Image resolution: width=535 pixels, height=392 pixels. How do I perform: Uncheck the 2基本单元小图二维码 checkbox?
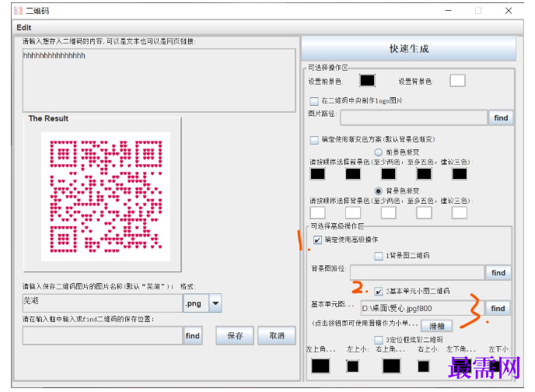click(x=379, y=292)
